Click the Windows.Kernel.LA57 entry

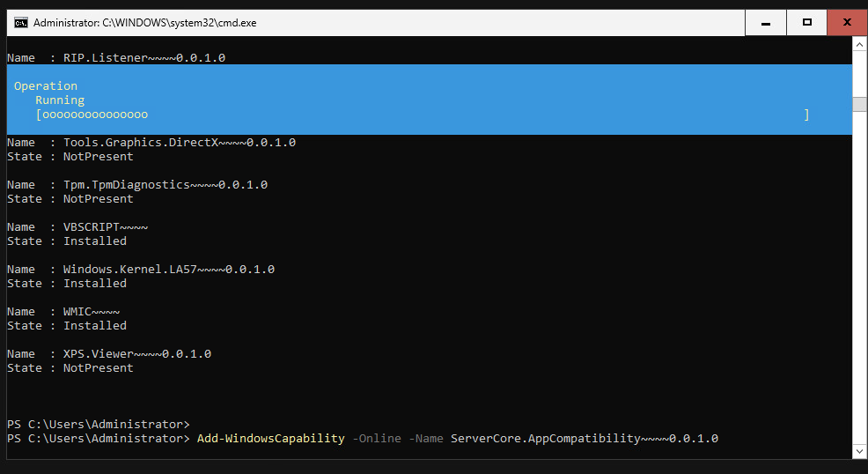[168, 269]
